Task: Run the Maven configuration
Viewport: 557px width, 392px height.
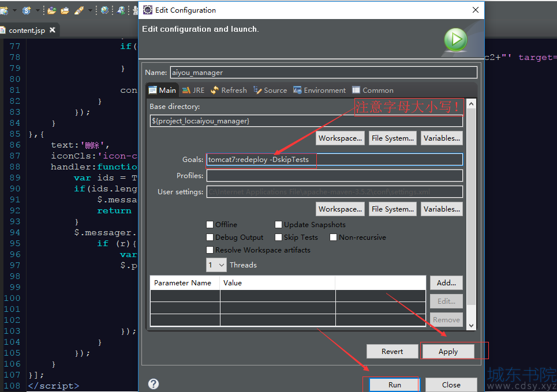Action: tap(395, 385)
